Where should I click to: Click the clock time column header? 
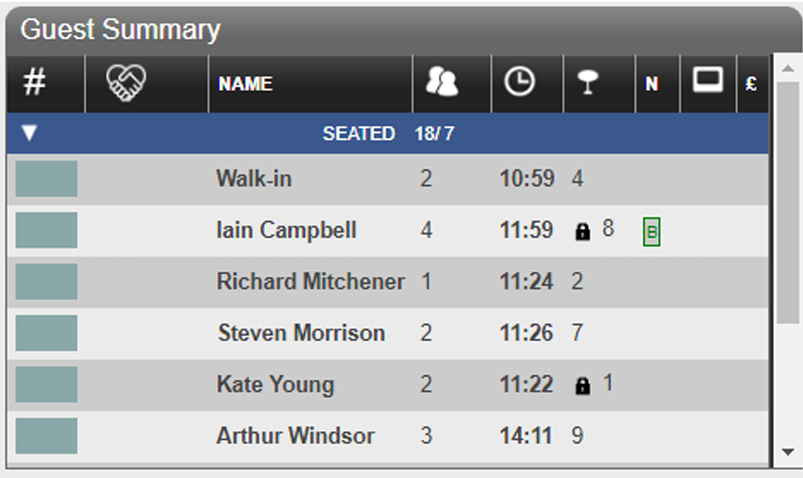click(519, 84)
